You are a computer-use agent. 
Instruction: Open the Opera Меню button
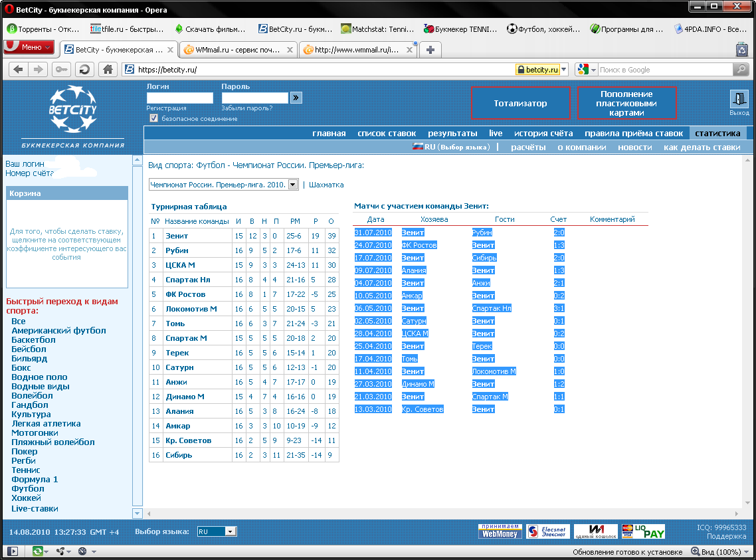tap(29, 47)
